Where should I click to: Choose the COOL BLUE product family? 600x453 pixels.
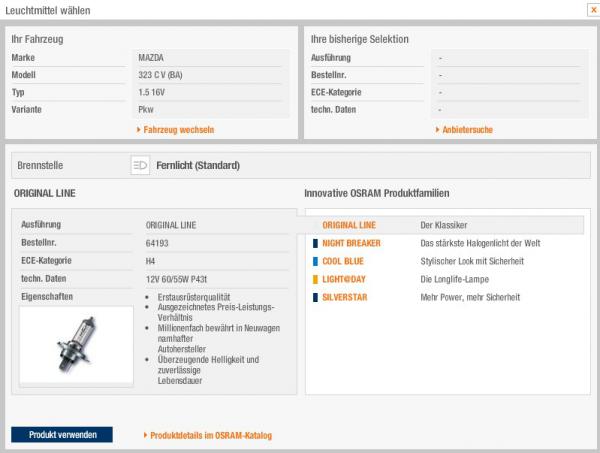click(x=344, y=261)
